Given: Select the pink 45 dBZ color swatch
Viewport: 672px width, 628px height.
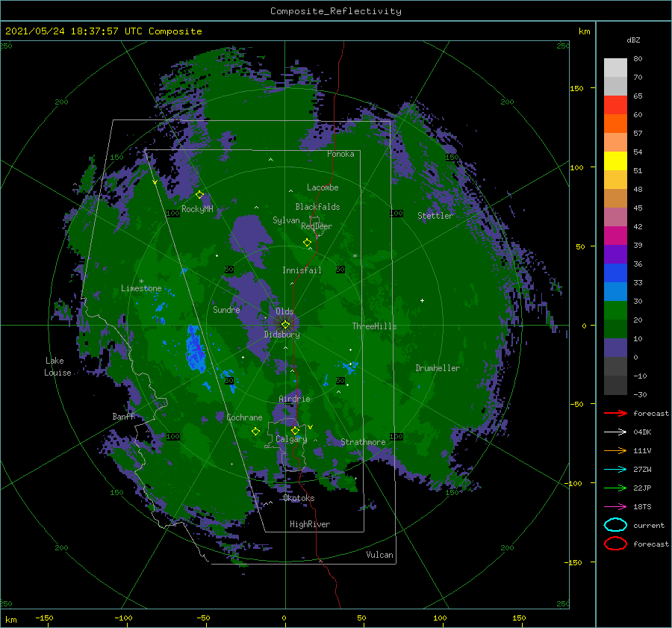Looking at the screenshot, I should 615,217.
